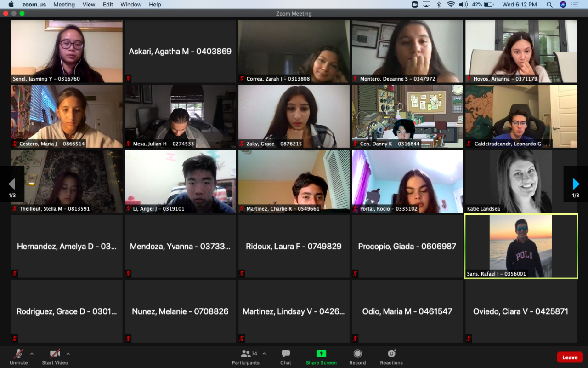
Task: Select Portal, Rocio video tile
Action: 407,181
